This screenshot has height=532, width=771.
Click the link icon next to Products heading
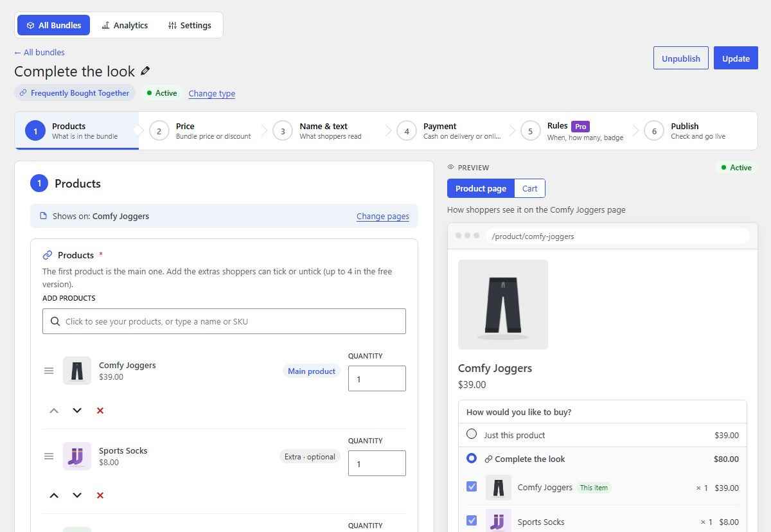pyautogui.click(x=48, y=255)
